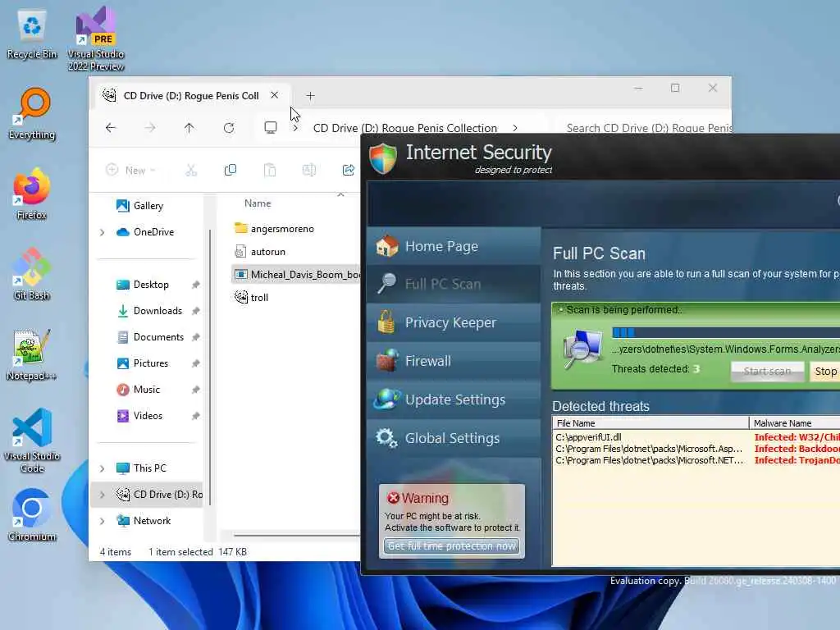Open the Recycle Bin desktop icon
Screen dimensions: 840x630
coord(32,34)
